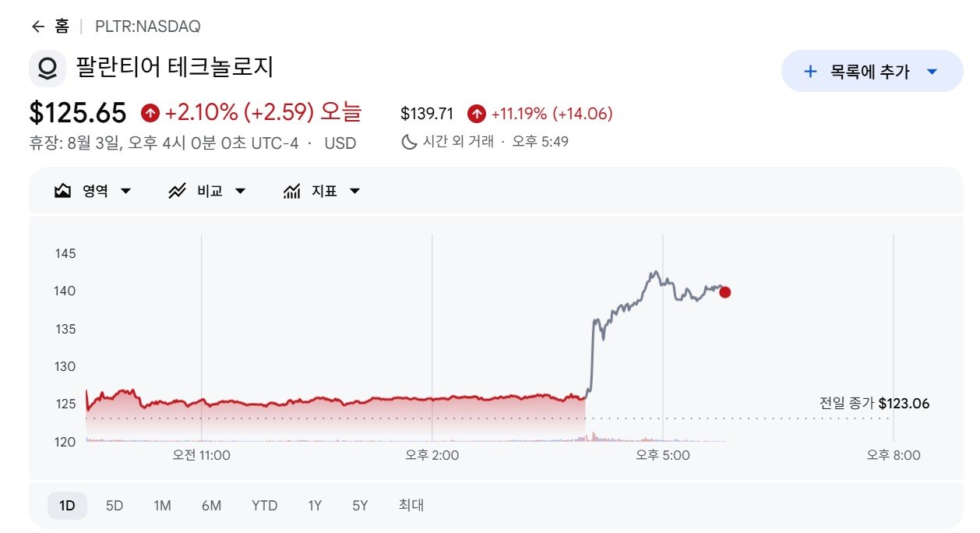Screen dimensions: 980x533
Task: Click the back arrow icon next to 홈
Action: coord(37,26)
